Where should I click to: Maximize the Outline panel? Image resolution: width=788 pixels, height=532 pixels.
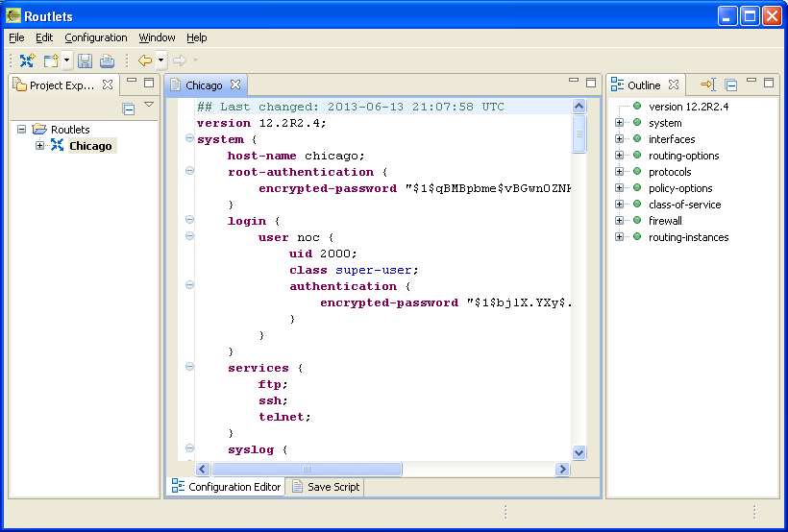point(769,83)
